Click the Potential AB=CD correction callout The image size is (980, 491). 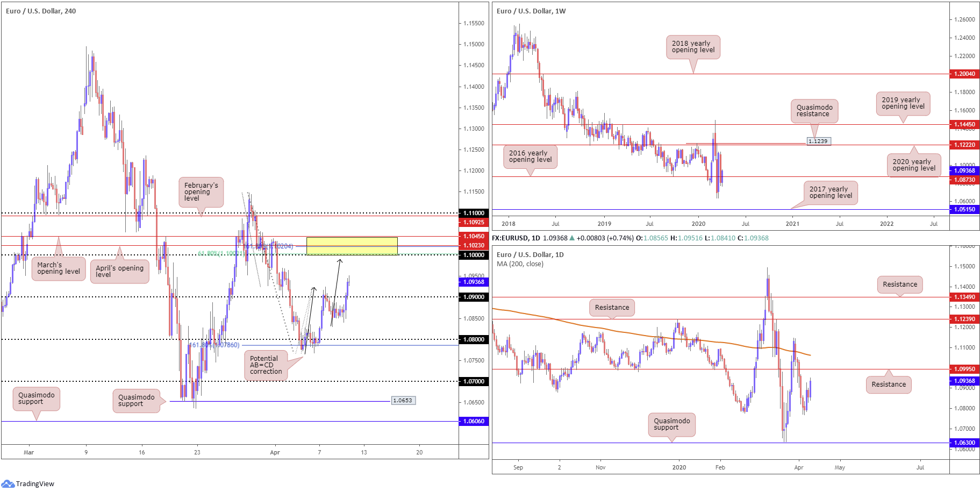coord(266,365)
